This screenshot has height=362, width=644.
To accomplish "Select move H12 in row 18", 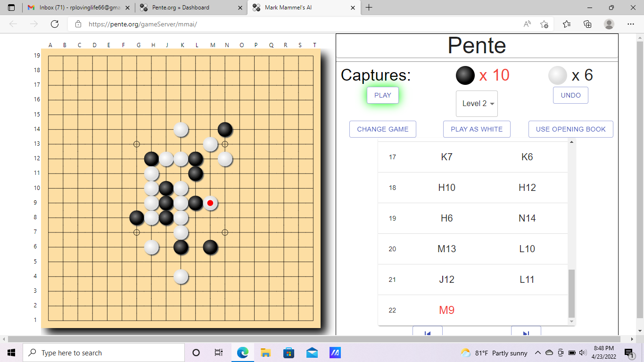I will [x=527, y=188].
